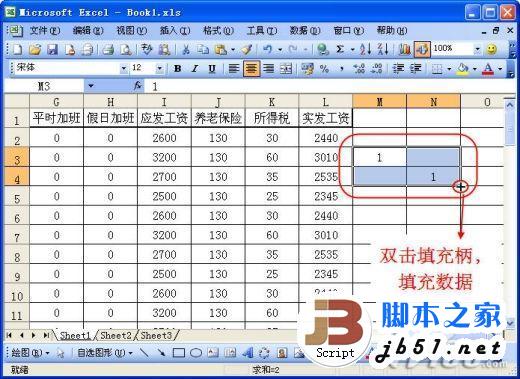Expand the AutoSum functions dropdown arrow
520x379 pixels.
click(x=352, y=50)
